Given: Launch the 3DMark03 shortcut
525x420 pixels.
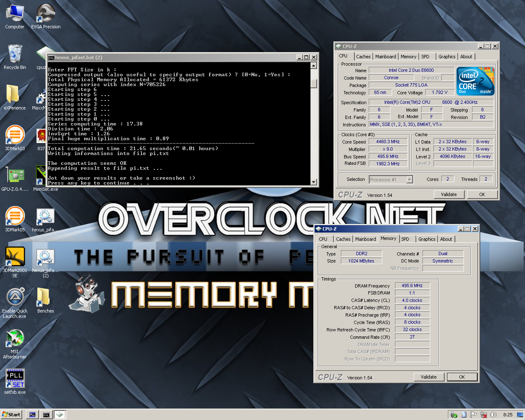Looking at the screenshot, I should click(15, 138).
